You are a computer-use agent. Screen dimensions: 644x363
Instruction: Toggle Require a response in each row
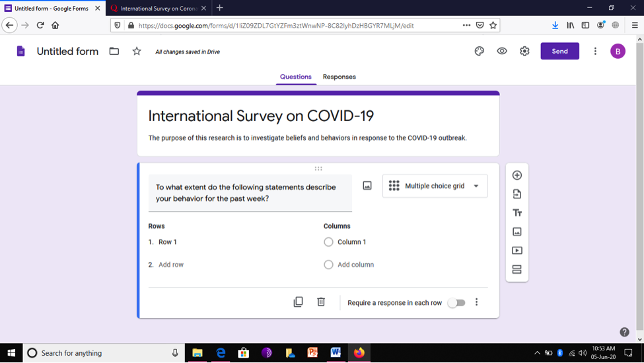456,303
